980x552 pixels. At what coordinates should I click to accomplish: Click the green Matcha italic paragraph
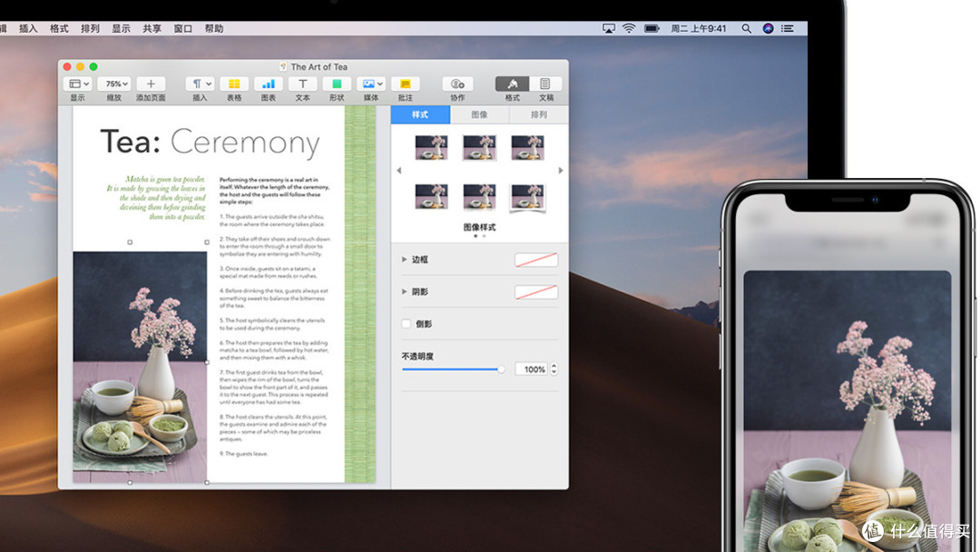(156, 198)
